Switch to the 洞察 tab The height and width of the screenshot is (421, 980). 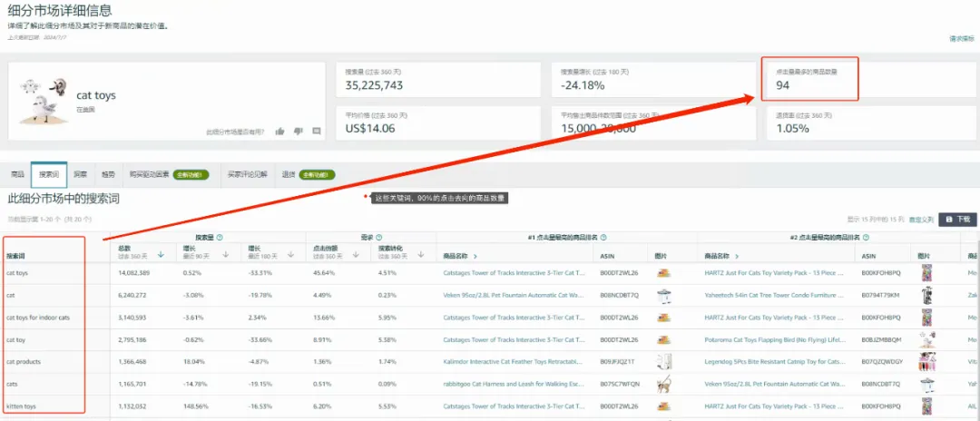click(80, 175)
